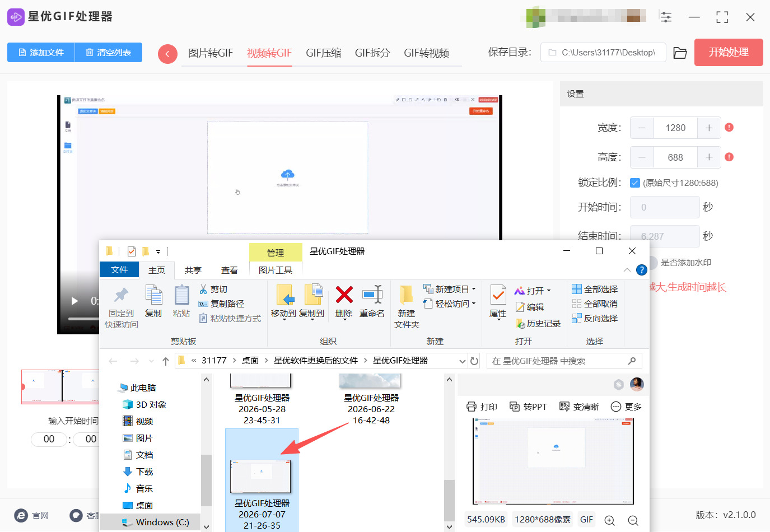Open History in the Explorer ribbon

point(538,323)
